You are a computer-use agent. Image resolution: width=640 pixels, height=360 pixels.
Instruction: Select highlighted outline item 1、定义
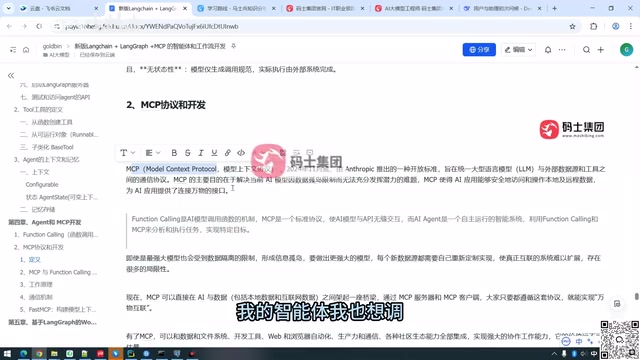(x=30, y=260)
